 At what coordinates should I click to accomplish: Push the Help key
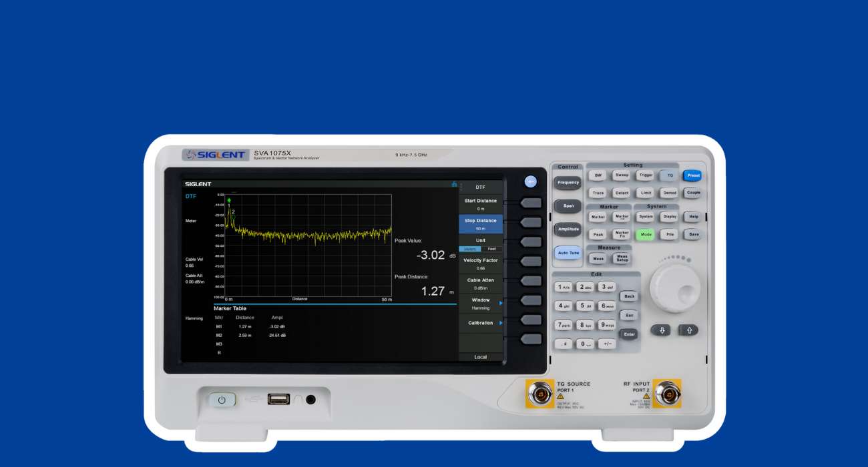(x=693, y=217)
